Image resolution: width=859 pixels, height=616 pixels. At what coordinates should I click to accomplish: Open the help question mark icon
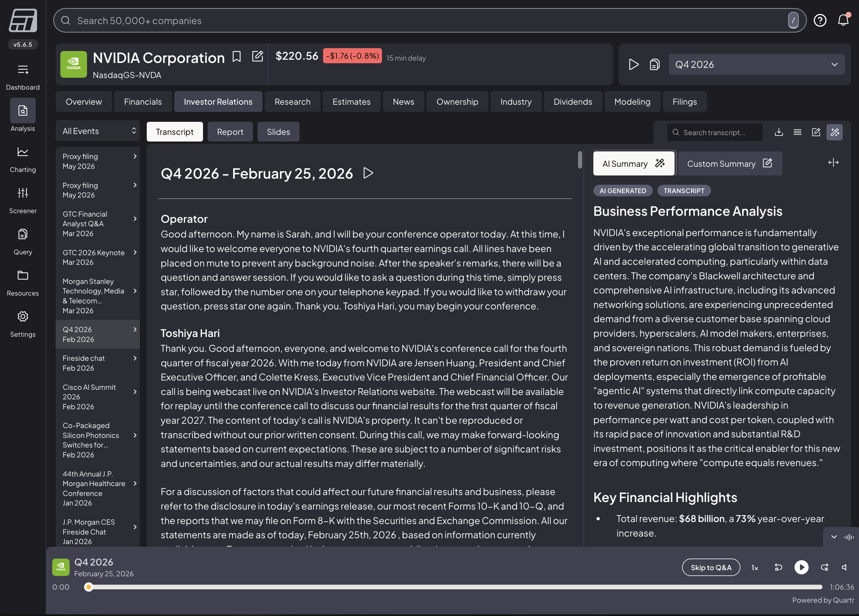point(820,21)
